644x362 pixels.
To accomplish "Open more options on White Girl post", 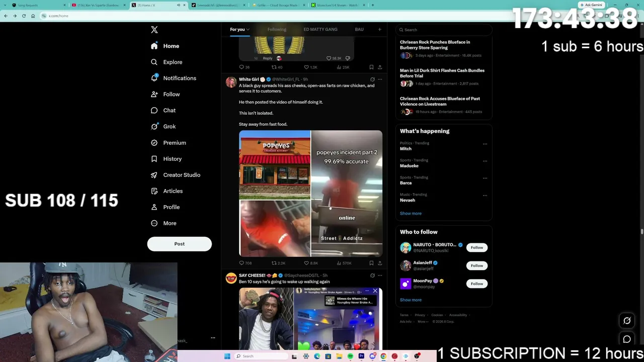I will tap(380, 79).
